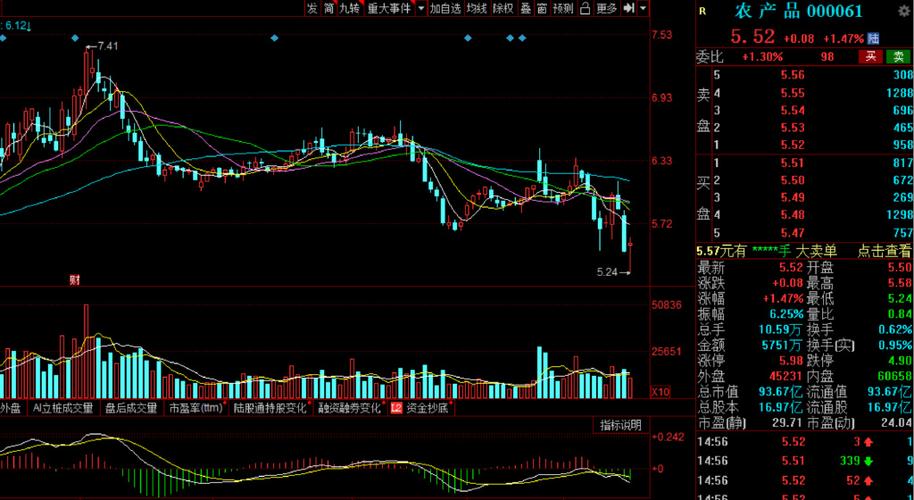Click the blue 陆 badge icon
The image size is (914, 500).
point(873,38)
